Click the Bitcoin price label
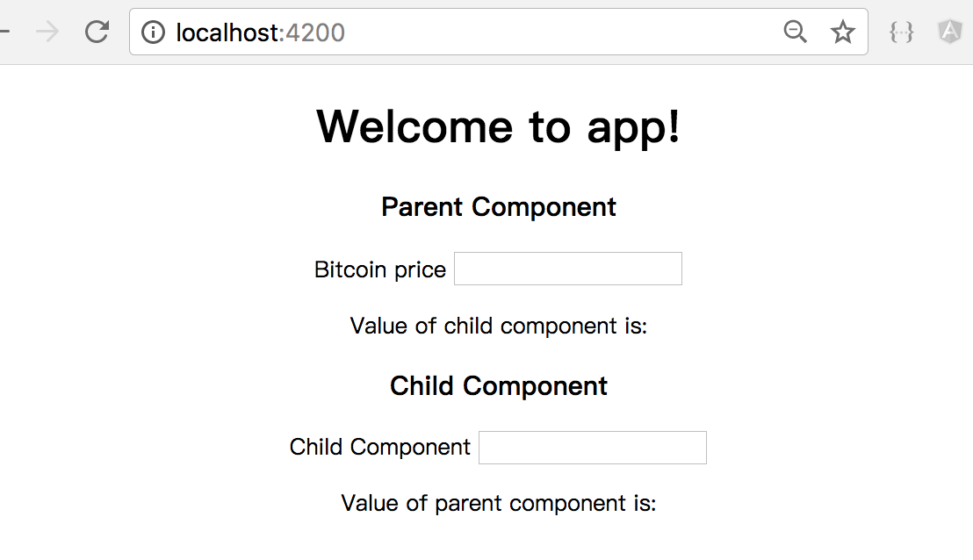Screen dimensions: 973x560 [380, 269]
